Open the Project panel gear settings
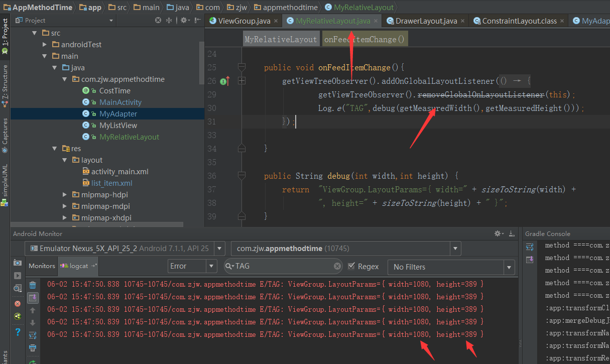Screen dimensions: 610x364 coord(184,20)
